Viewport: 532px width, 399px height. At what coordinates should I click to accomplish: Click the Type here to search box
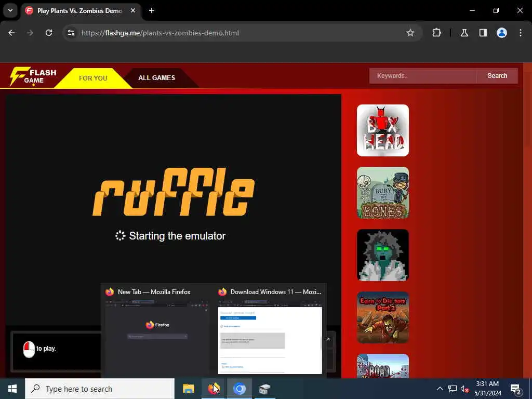point(100,389)
